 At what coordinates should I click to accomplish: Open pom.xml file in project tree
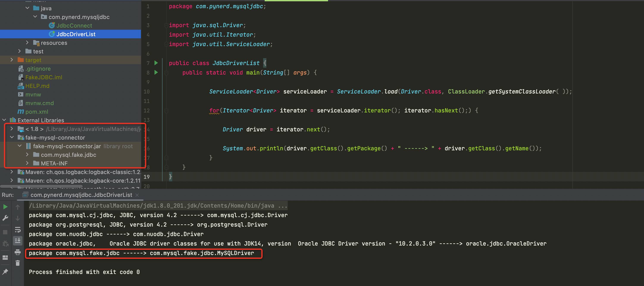point(36,112)
